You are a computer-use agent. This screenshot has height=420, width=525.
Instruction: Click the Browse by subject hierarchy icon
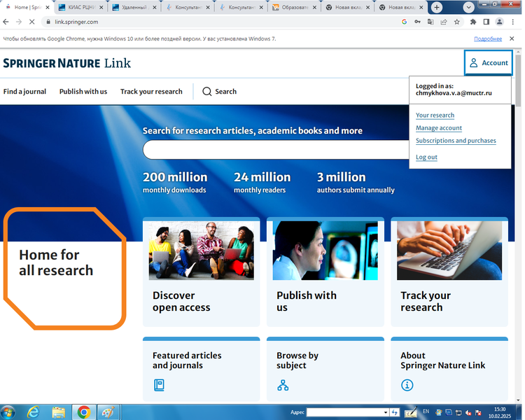[283, 385]
